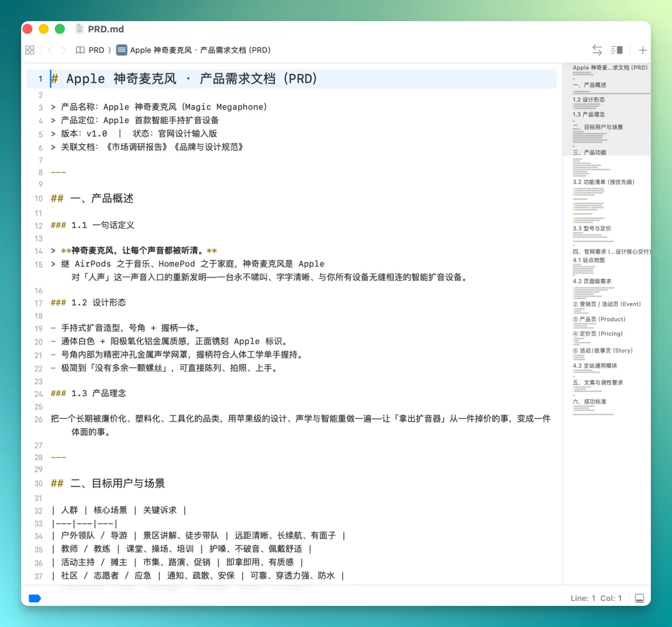This screenshot has height=627, width=672.
Task: Toggle the minimap sidebar icon
Action: point(617,50)
